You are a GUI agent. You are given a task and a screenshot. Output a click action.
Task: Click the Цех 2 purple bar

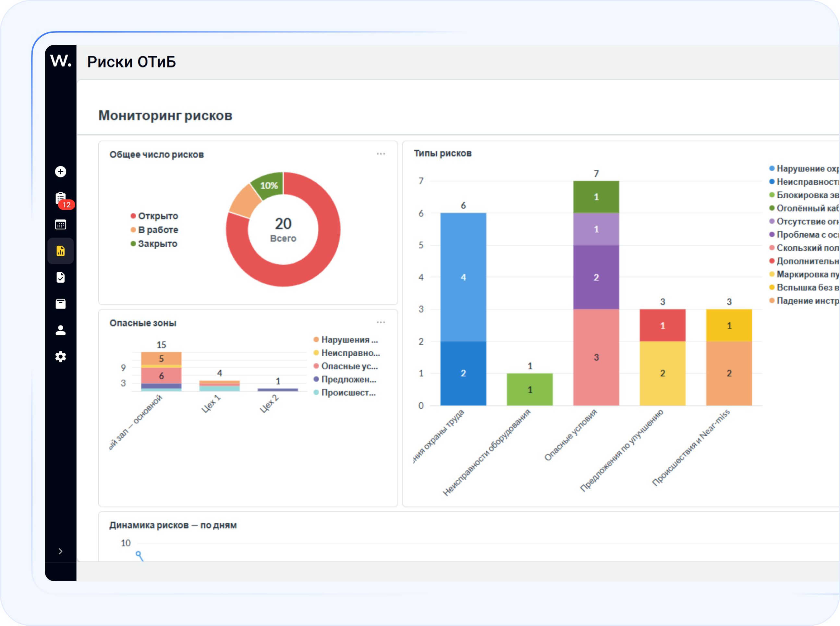tap(278, 389)
